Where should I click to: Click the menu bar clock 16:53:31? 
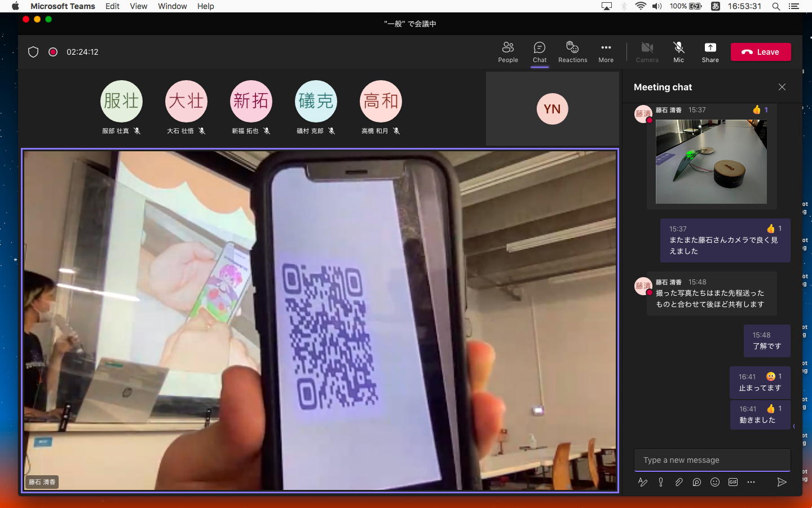coord(744,6)
